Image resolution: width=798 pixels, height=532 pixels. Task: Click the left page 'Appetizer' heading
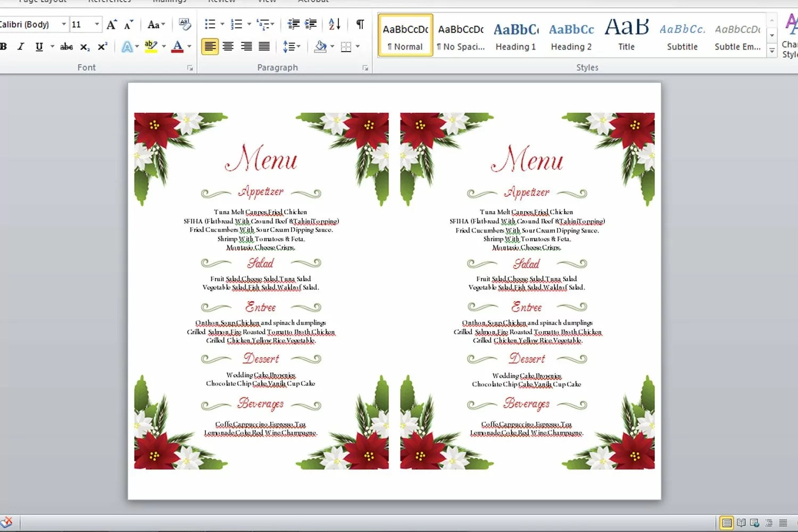261,192
